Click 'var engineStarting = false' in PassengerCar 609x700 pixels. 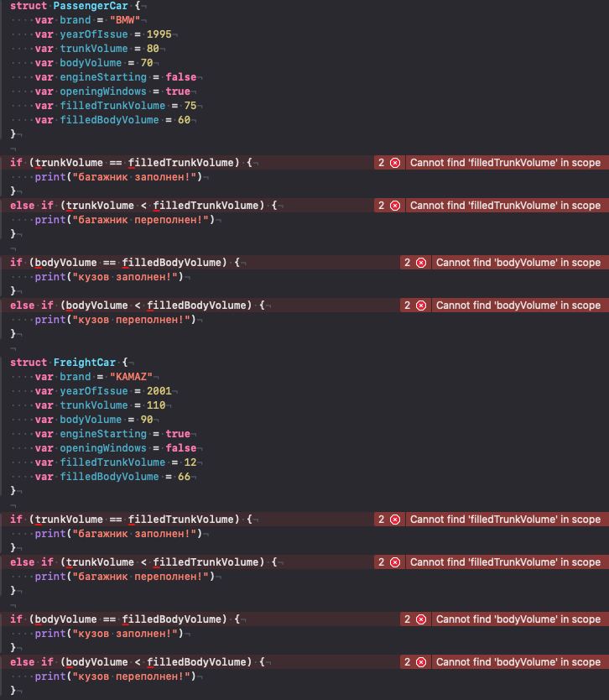(116, 77)
